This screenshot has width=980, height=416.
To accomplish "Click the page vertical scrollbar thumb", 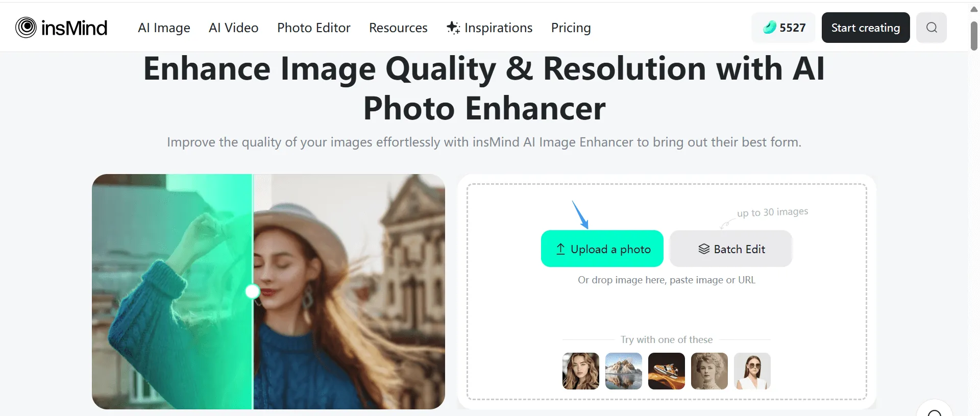I will coord(974,36).
